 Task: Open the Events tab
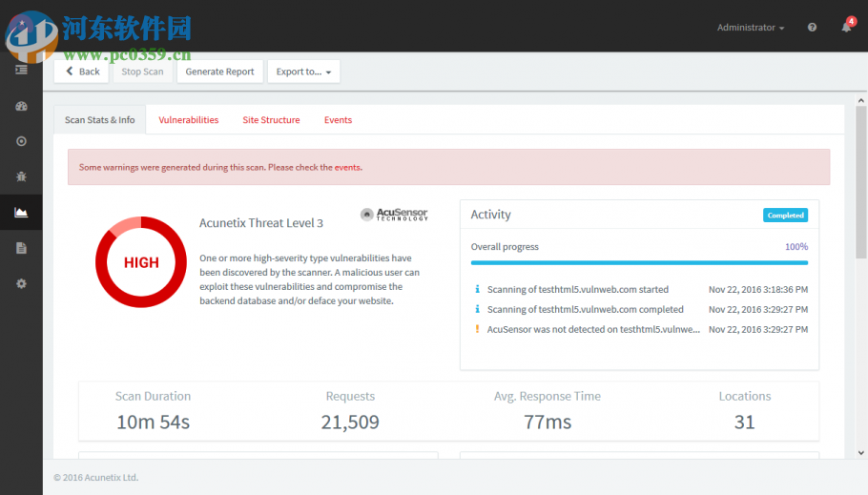(338, 120)
